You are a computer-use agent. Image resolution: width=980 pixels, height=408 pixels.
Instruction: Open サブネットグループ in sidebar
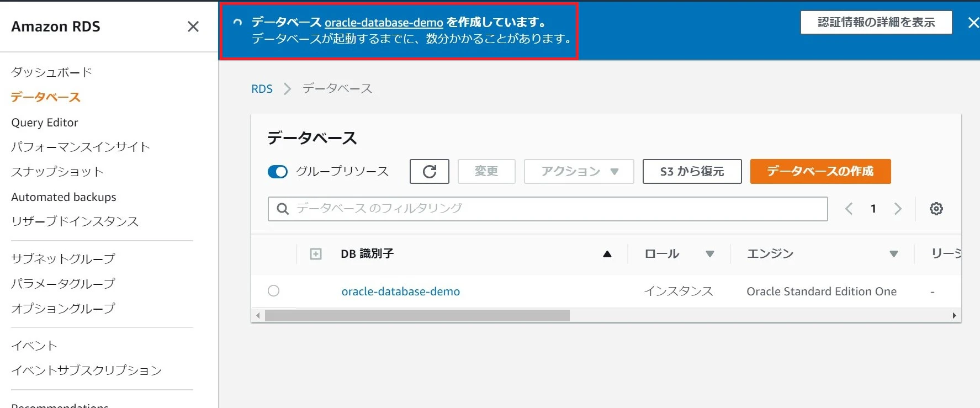63,258
